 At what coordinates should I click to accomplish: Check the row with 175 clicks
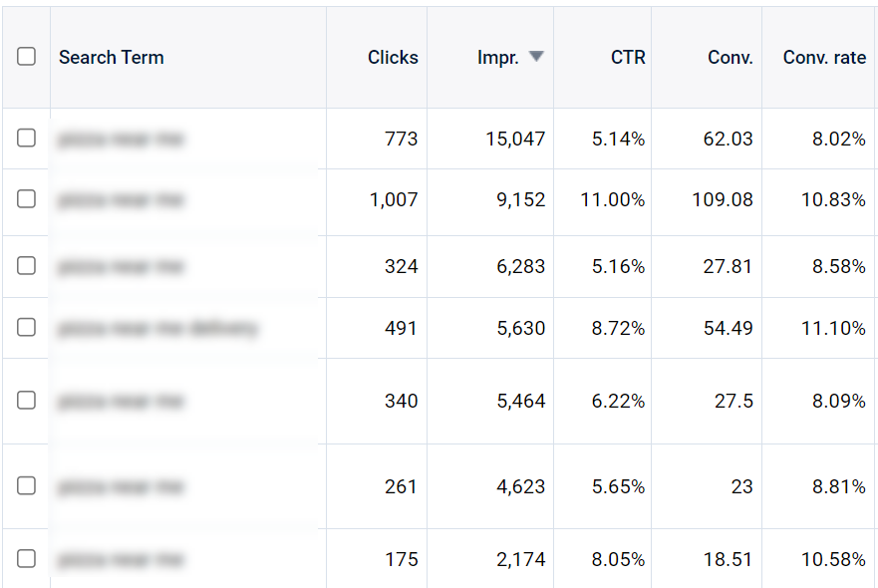pyautogui.click(x=27, y=559)
